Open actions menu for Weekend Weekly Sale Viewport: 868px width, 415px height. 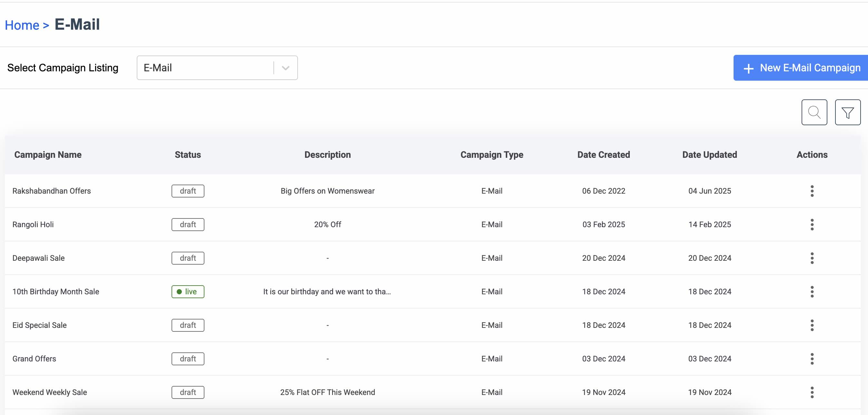[x=812, y=392]
